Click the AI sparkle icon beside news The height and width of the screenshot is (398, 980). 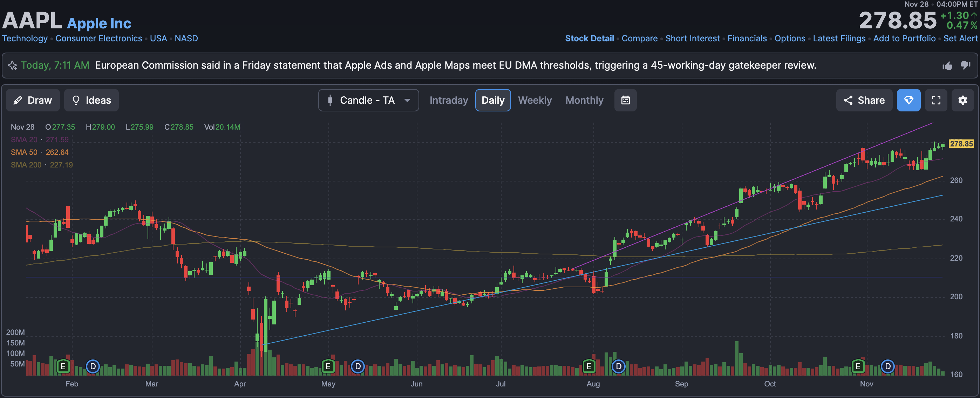click(12, 66)
